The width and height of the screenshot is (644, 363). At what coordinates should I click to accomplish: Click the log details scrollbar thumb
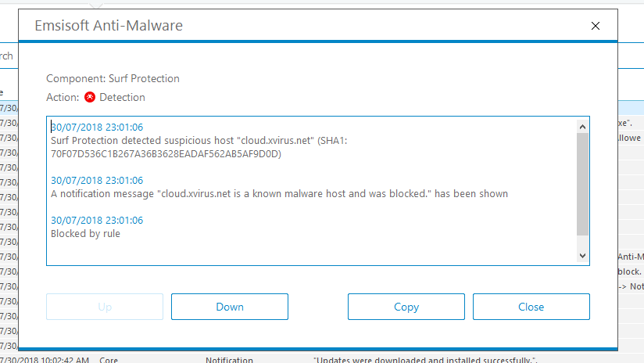582,184
